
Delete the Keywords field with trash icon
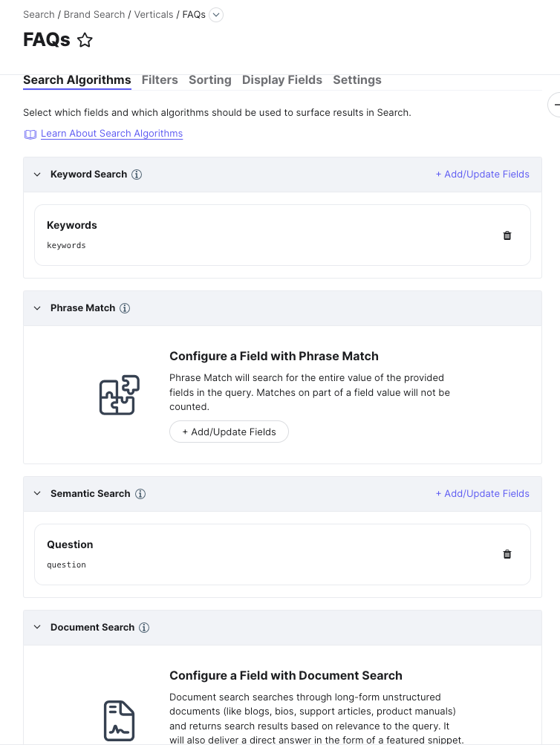tap(507, 235)
